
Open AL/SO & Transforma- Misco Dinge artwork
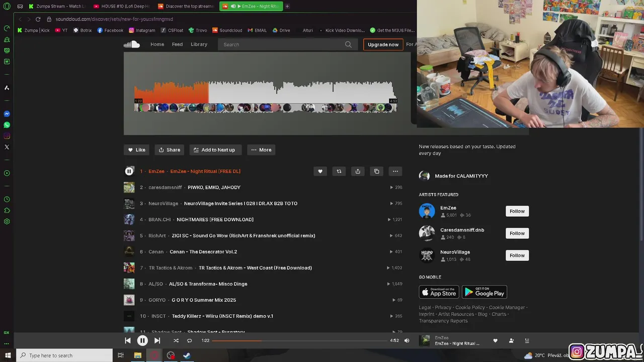click(129, 284)
